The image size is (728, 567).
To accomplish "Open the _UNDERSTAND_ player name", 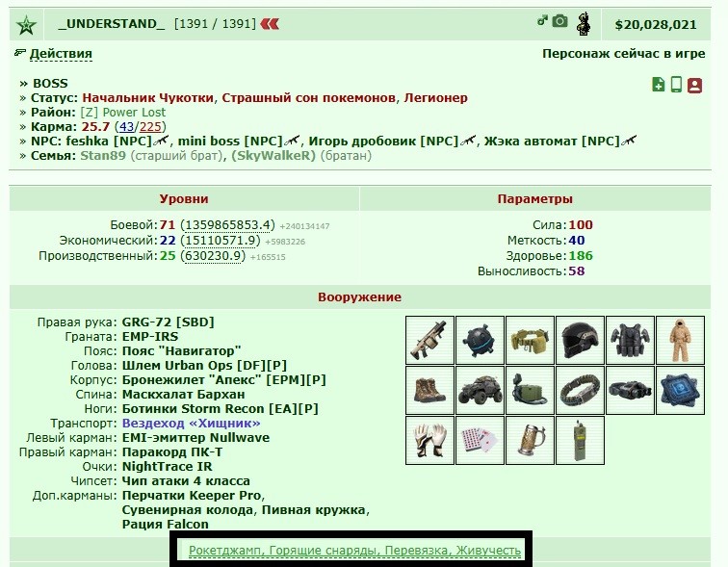I will (112, 24).
